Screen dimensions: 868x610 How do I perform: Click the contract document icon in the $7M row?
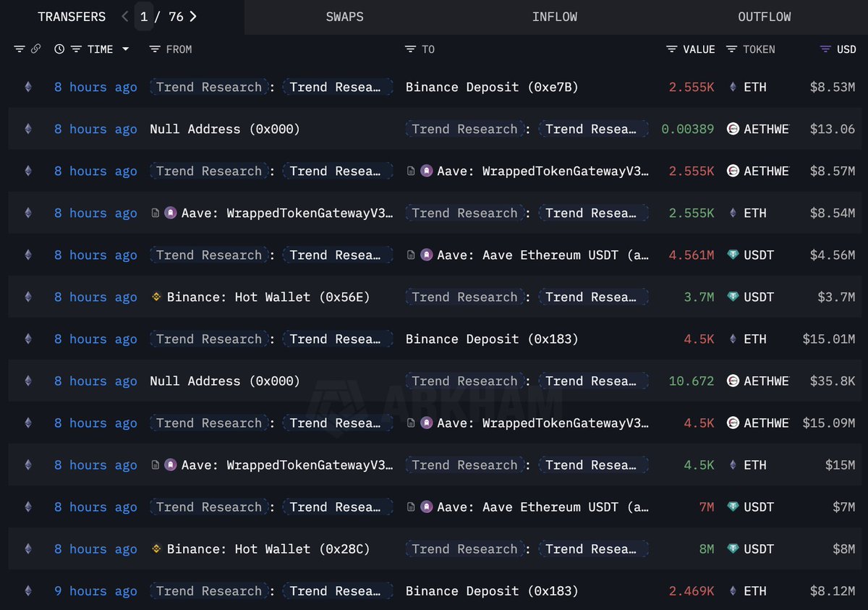(x=411, y=507)
